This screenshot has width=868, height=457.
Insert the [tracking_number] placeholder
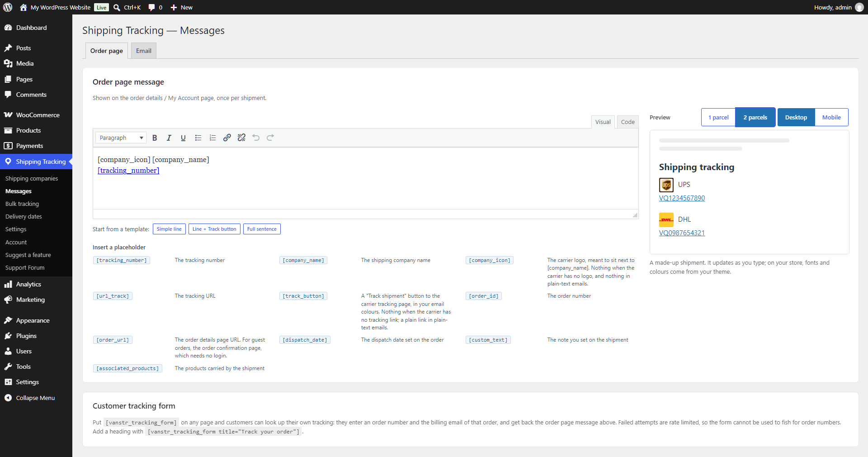pos(121,260)
